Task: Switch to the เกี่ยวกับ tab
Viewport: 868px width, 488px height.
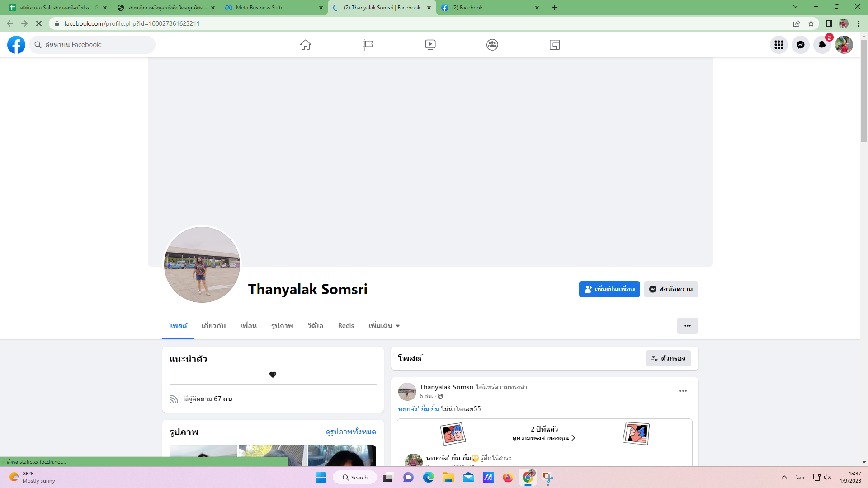Action: tap(213, 326)
